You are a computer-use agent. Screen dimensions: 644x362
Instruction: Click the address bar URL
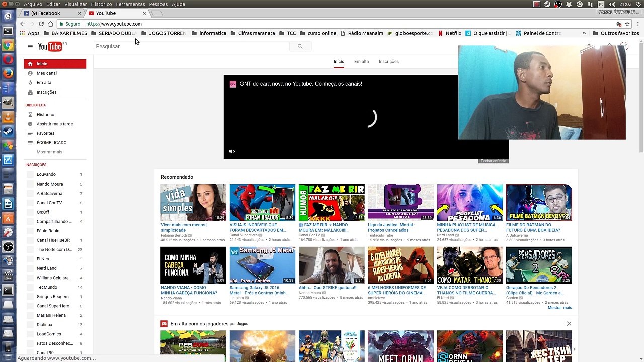tap(114, 24)
